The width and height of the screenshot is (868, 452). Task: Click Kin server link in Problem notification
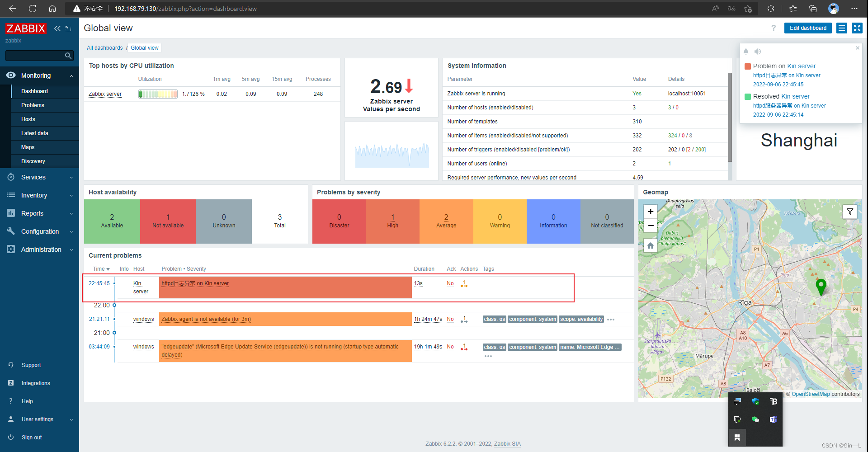pos(802,66)
